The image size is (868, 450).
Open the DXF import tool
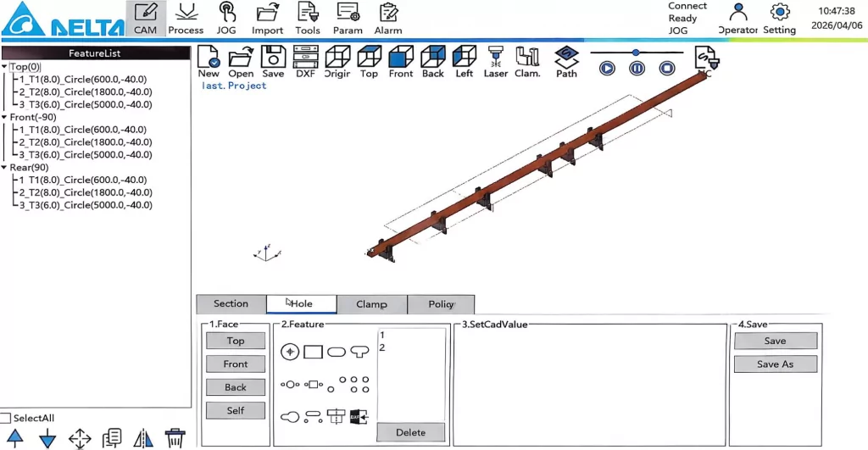305,62
